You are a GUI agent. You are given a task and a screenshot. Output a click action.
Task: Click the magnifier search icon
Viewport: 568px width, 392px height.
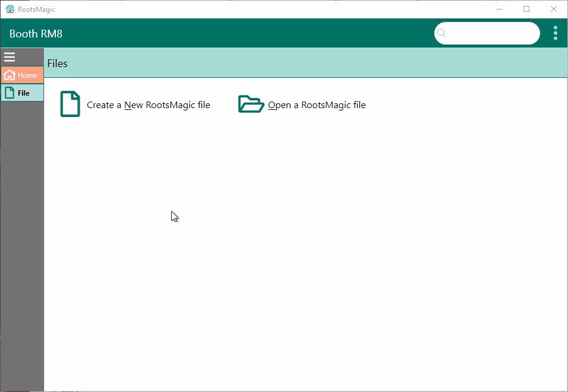(x=441, y=33)
